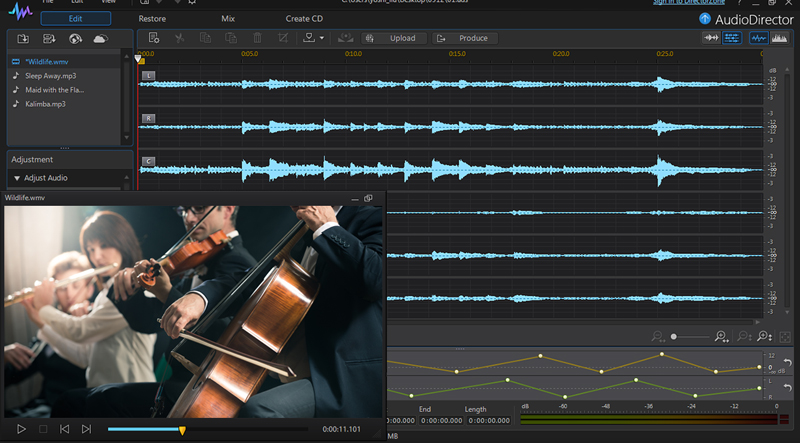The width and height of the screenshot is (800, 443).
Task: Click the preview seek bar yellow thumb
Action: [x=182, y=430]
